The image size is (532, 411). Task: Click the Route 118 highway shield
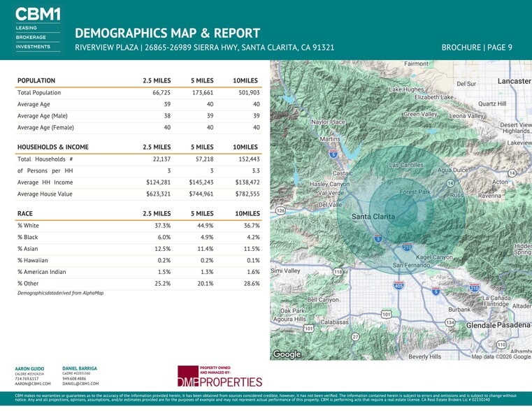[338, 272]
